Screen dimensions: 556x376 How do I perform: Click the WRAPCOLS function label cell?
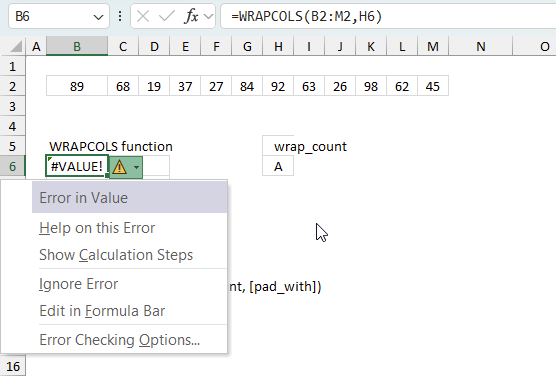click(111, 146)
